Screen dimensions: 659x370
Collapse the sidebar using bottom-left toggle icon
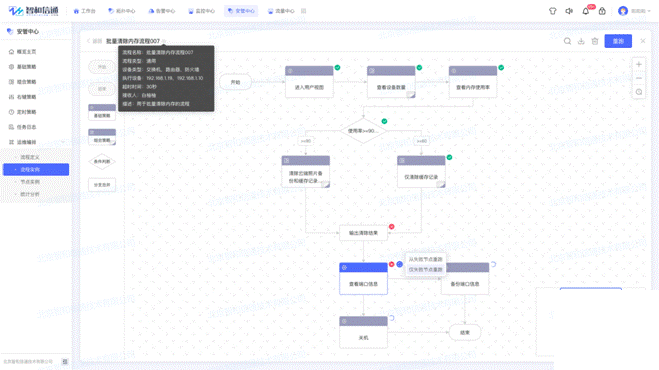point(65,361)
